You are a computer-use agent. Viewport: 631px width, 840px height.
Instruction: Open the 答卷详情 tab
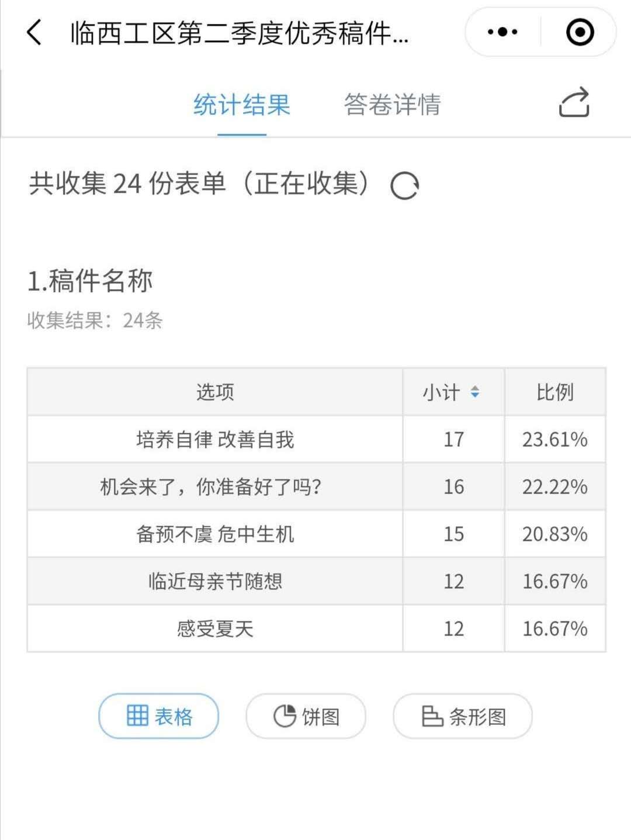(393, 105)
